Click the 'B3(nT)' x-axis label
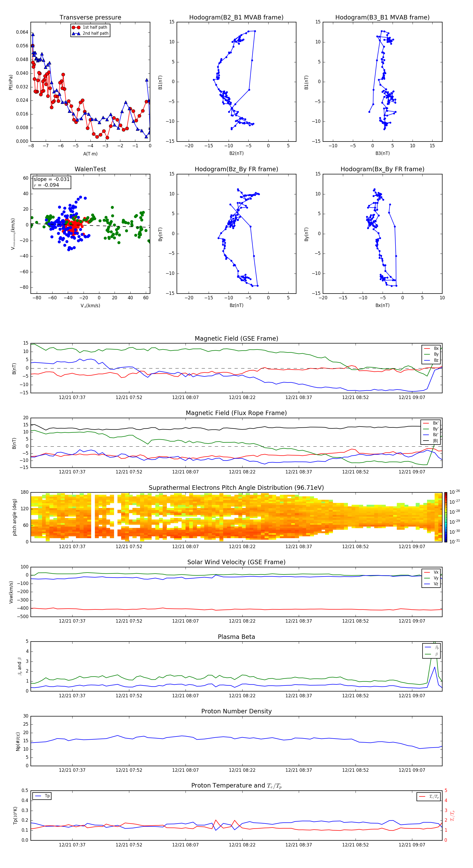 coord(382,153)
